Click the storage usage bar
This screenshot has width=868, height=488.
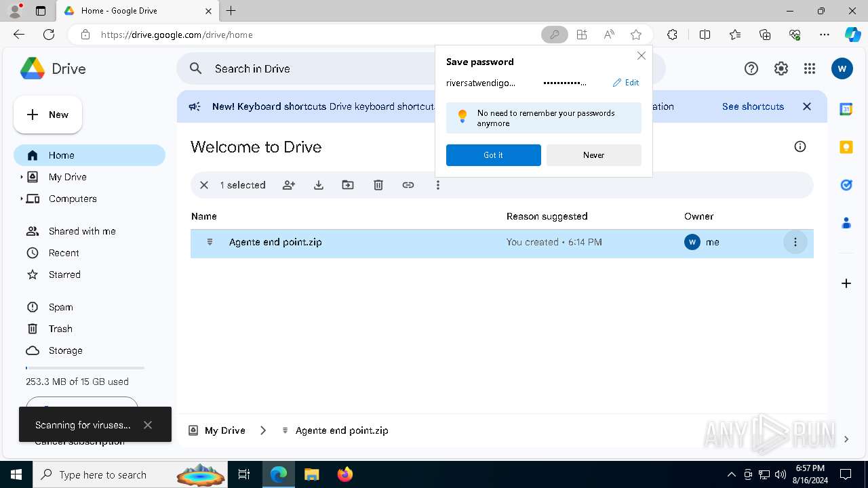tap(85, 368)
